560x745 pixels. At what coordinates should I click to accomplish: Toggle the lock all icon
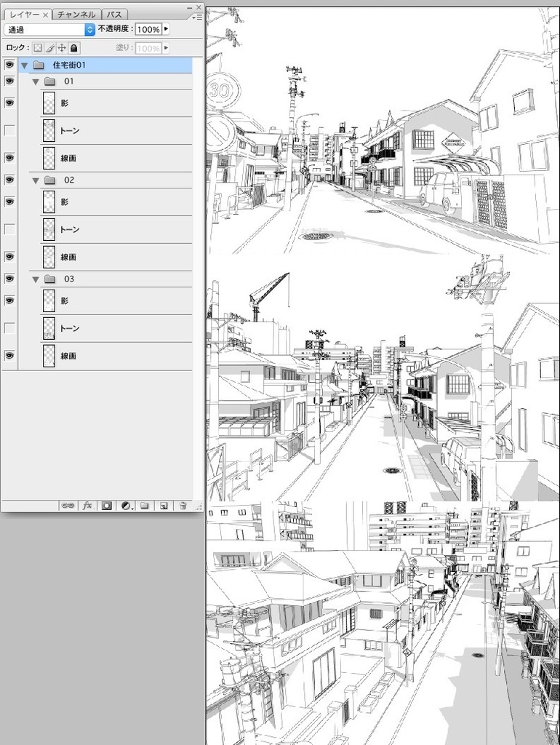[x=74, y=48]
